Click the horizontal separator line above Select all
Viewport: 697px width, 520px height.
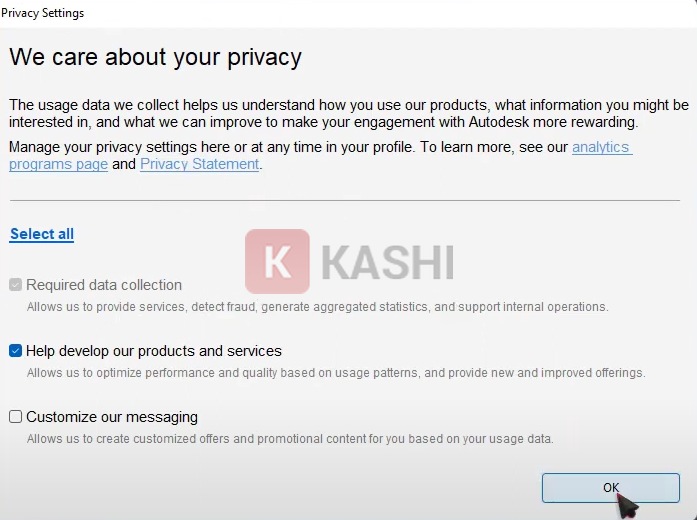pos(344,200)
